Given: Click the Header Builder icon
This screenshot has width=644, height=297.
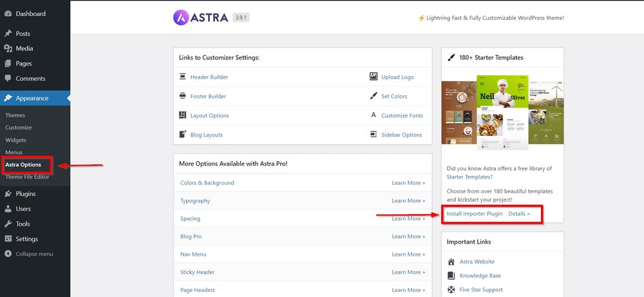Looking at the screenshot, I should (x=183, y=77).
